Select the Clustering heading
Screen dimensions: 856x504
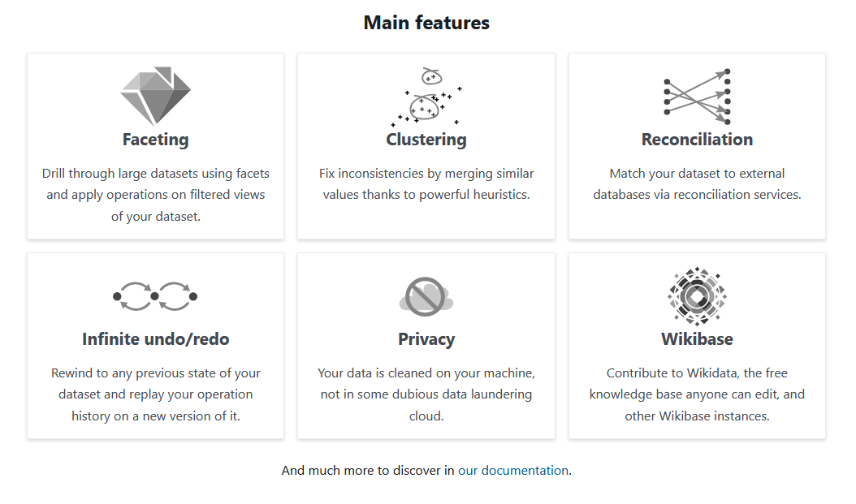coord(426,140)
